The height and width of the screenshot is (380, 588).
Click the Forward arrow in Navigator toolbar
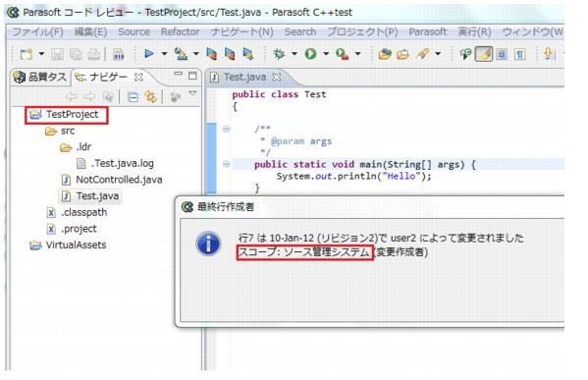89,97
